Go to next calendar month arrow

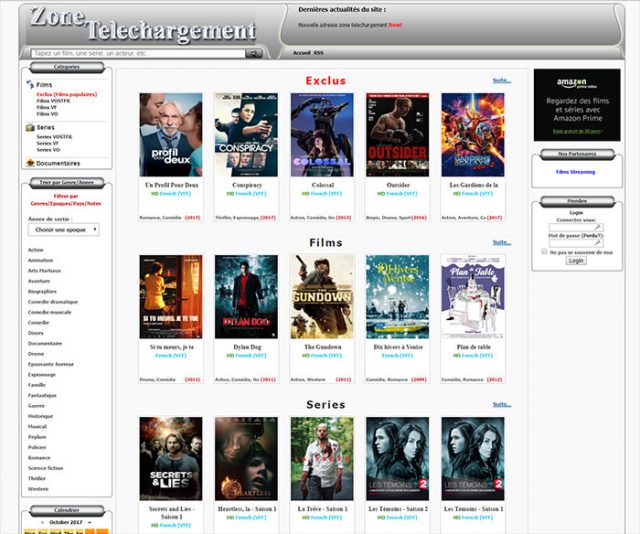tap(90, 522)
